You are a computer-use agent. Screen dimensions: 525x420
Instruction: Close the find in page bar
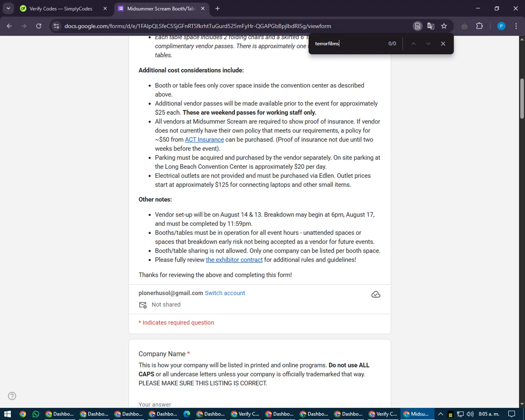(443, 43)
